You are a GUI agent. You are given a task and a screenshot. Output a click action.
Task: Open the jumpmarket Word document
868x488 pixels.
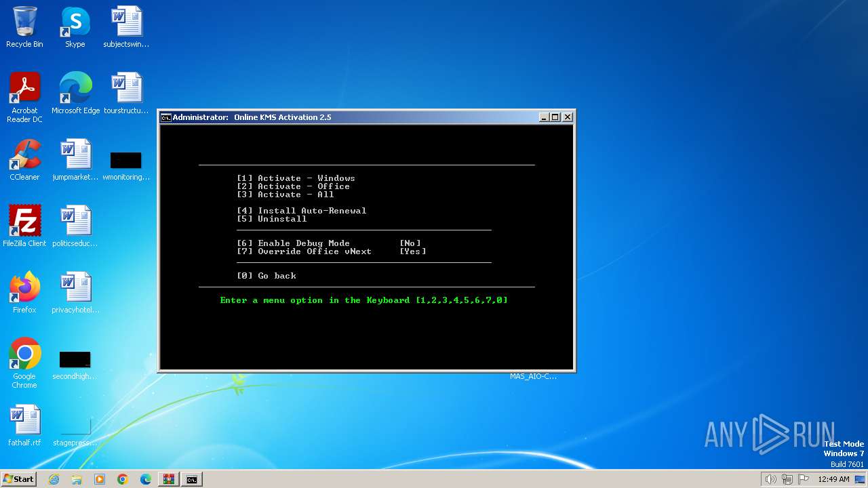(x=75, y=159)
